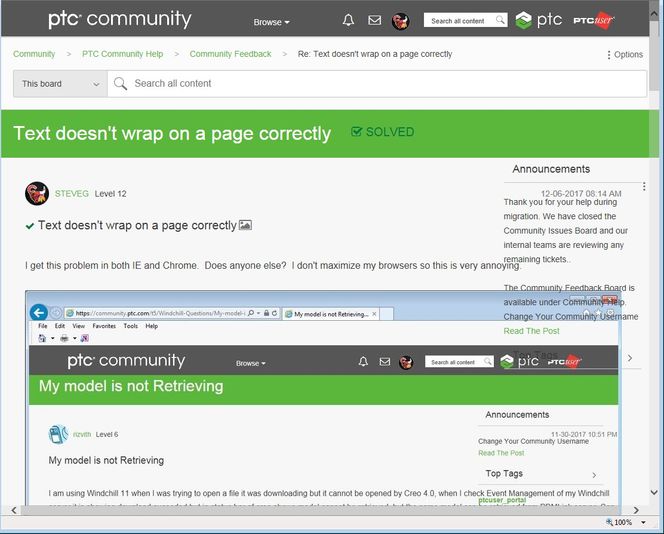This screenshot has height=534, width=664.
Task: Expand the Top Tags chevron inside the embedded screenshot
Action: (x=594, y=475)
